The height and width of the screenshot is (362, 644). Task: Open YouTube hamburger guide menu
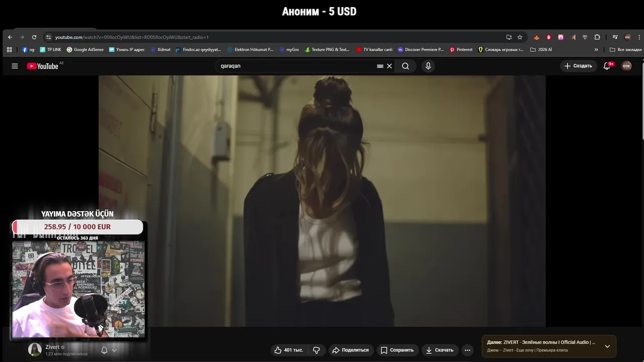[15, 66]
